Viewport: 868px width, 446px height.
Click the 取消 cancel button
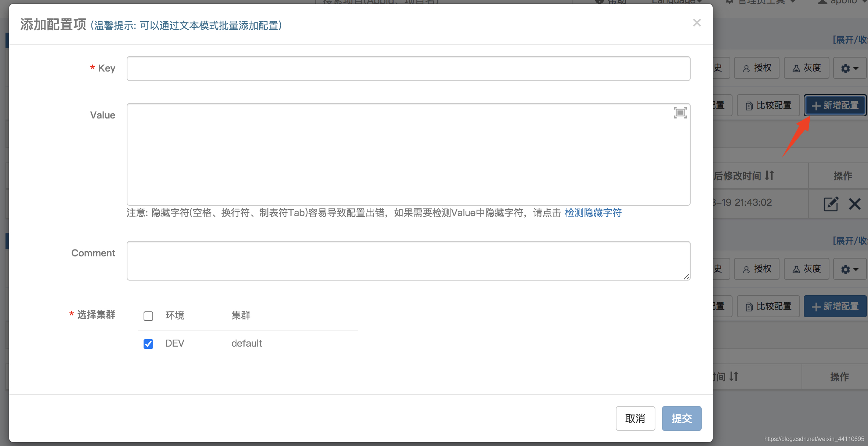(635, 418)
